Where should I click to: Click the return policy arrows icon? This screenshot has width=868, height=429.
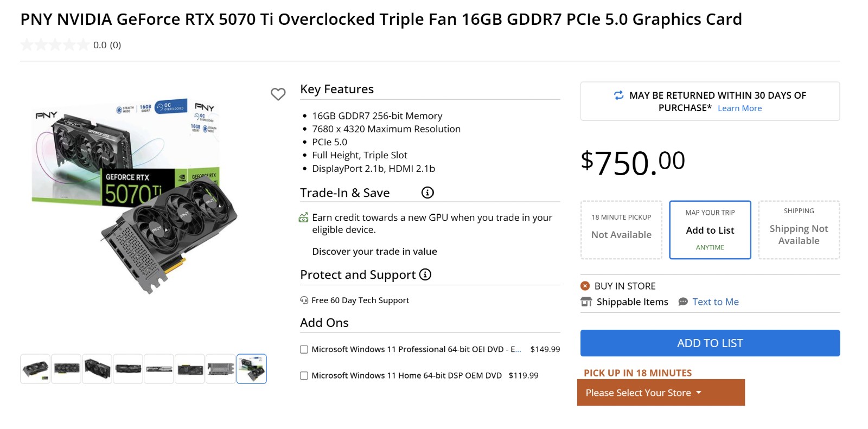click(x=618, y=95)
